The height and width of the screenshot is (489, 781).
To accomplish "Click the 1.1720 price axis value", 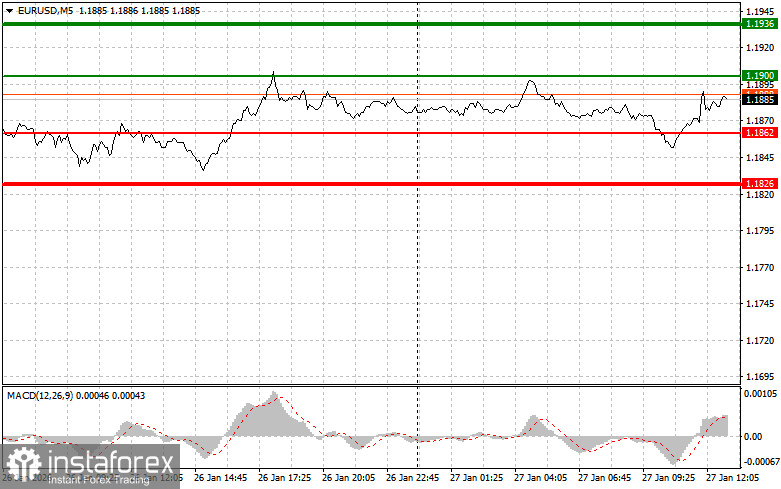I will [760, 341].
